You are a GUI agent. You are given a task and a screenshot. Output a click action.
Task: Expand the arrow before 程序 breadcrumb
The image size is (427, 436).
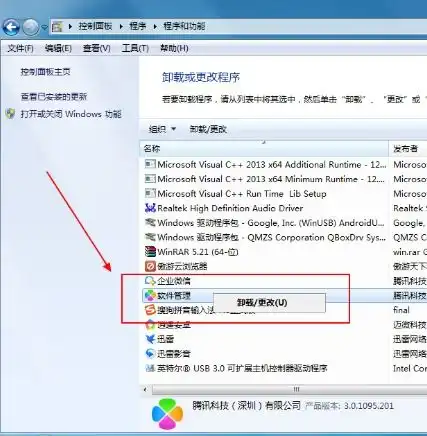point(121,26)
